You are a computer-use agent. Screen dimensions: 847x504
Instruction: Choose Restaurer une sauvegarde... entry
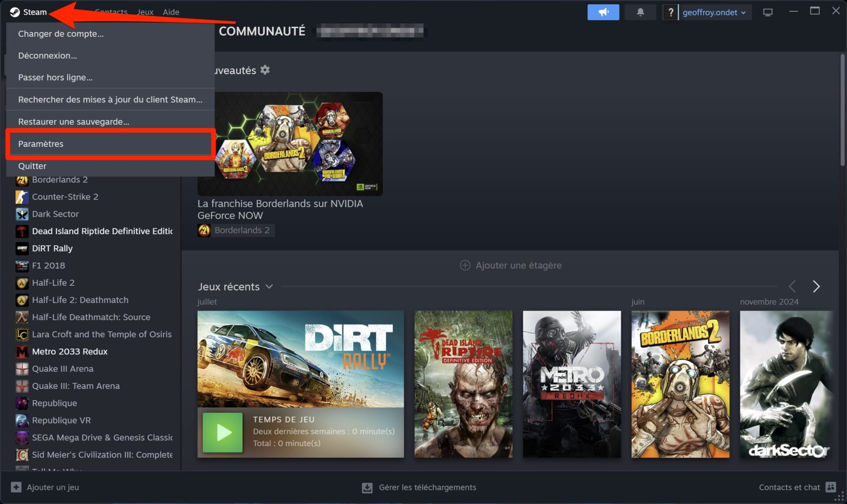tap(110, 121)
